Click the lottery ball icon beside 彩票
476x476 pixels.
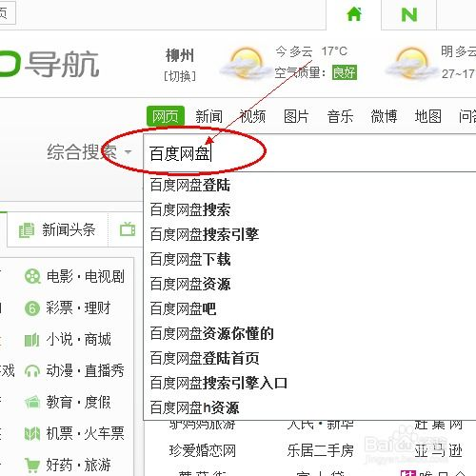click(32, 308)
